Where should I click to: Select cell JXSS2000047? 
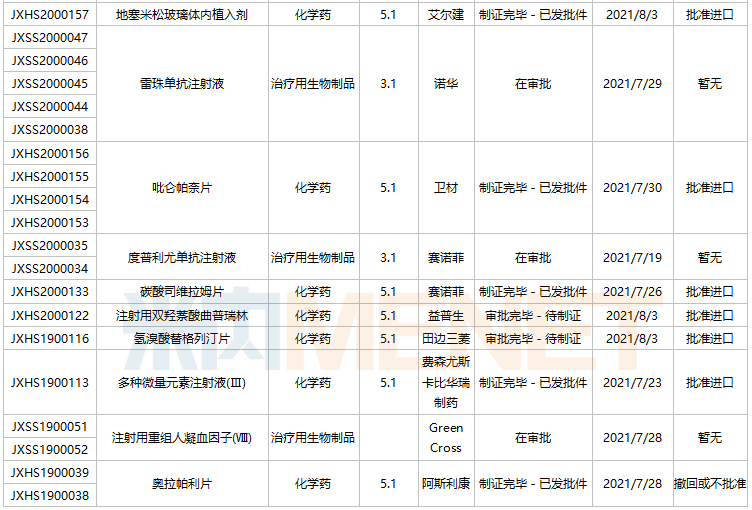click(50, 37)
